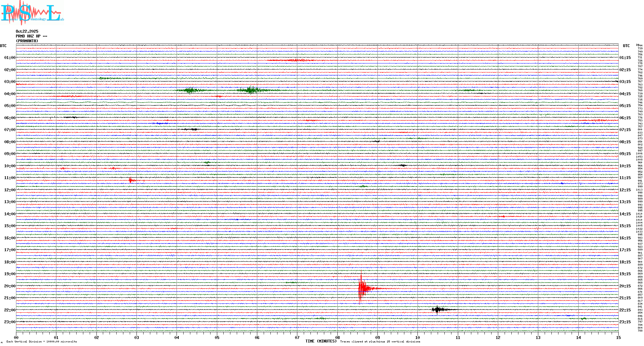Click the PSL Seismology Lab logo
Viewport: 644px width, 346px height.
tap(32, 13)
